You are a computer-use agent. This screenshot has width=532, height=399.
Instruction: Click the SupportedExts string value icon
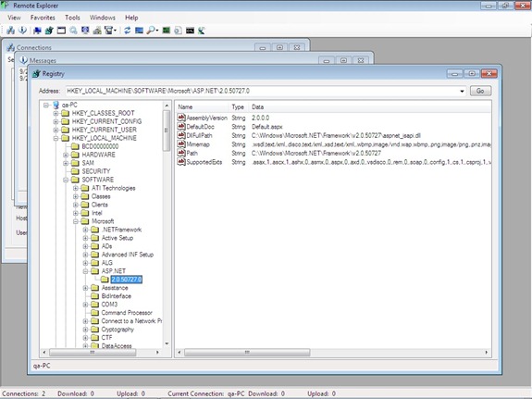tap(181, 162)
